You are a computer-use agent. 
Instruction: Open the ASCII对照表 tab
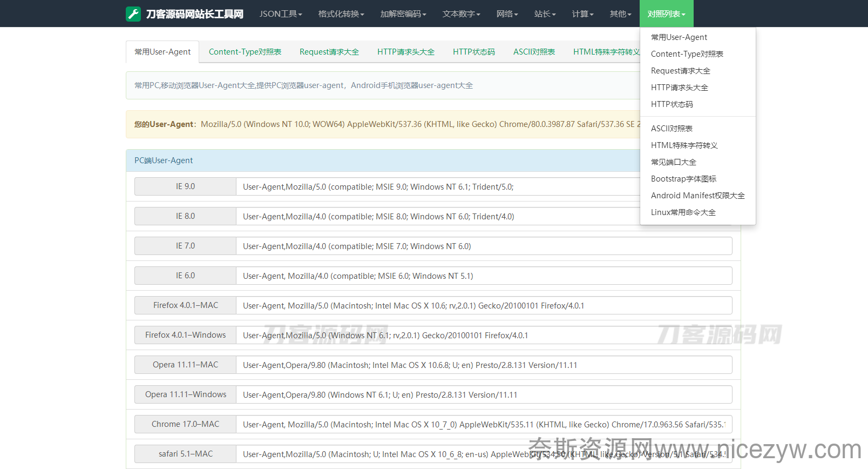[534, 52]
